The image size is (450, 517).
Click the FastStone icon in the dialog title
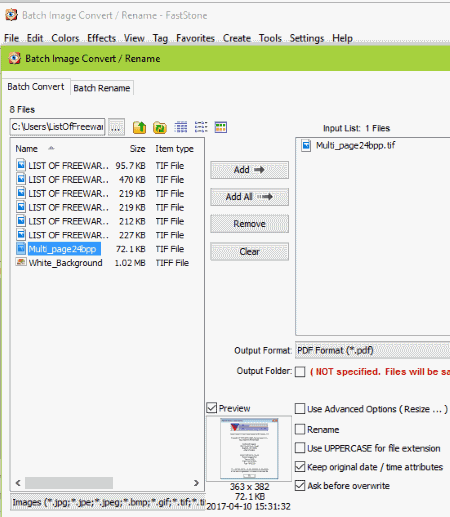point(14,58)
